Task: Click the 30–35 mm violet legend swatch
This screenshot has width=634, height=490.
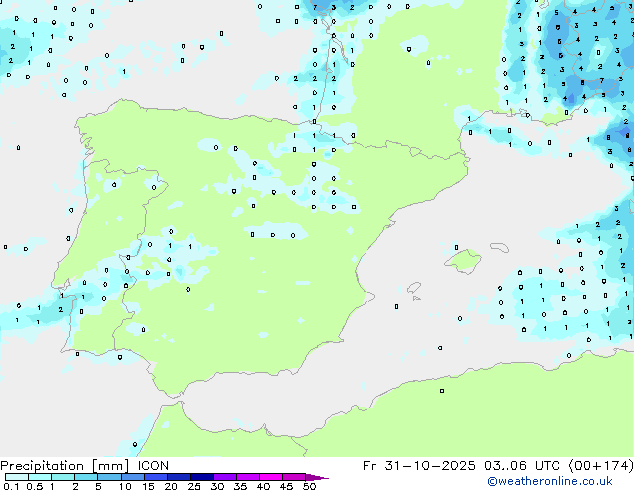Action: click(224, 477)
